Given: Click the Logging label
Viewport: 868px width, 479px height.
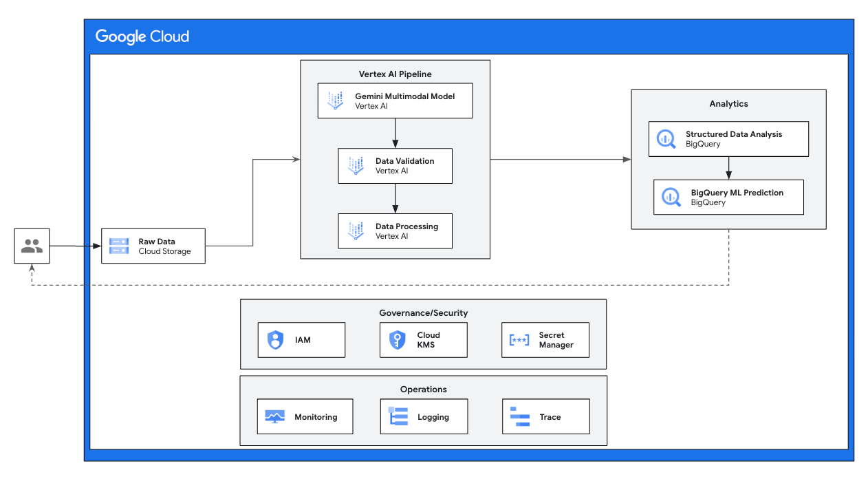Looking at the screenshot, I should (x=433, y=417).
